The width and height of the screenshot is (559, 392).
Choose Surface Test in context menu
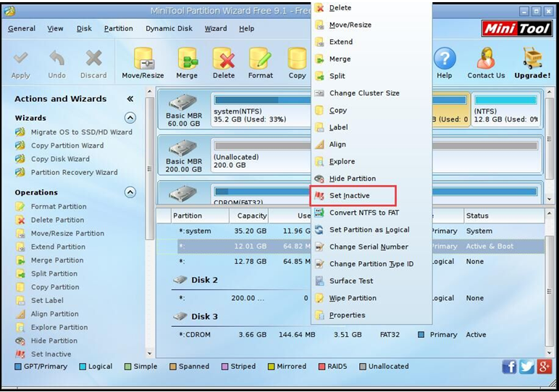(x=371, y=281)
